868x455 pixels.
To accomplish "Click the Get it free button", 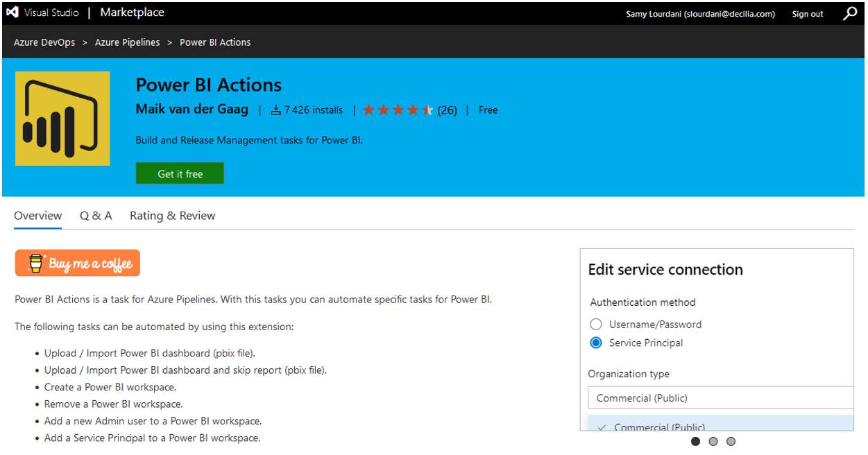I will (x=180, y=173).
